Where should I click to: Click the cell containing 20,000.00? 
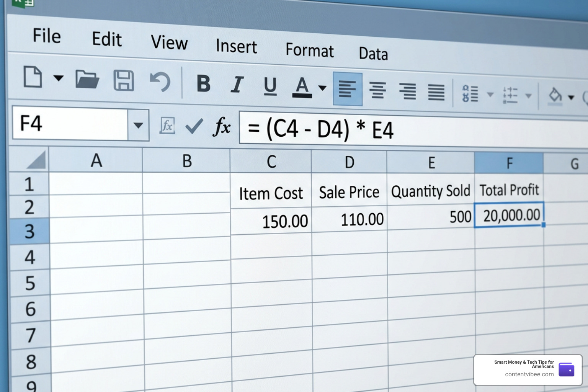pyautogui.click(x=509, y=215)
